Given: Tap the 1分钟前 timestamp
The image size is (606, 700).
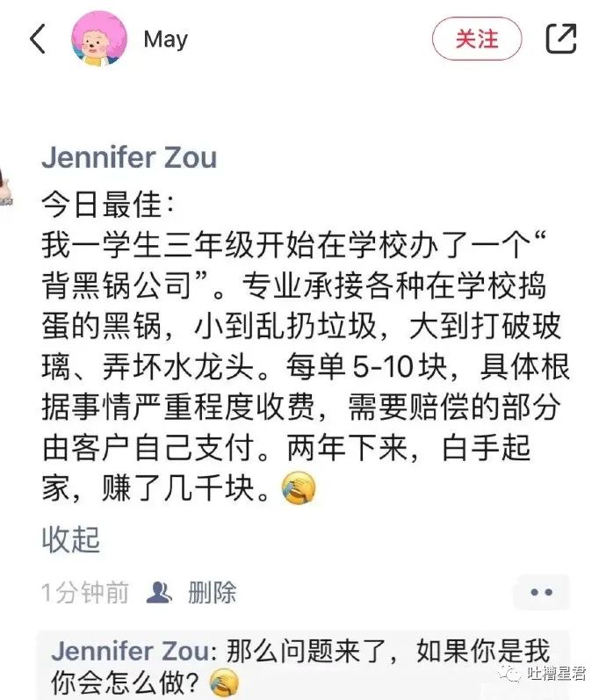Looking at the screenshot, I should point(85,593).
